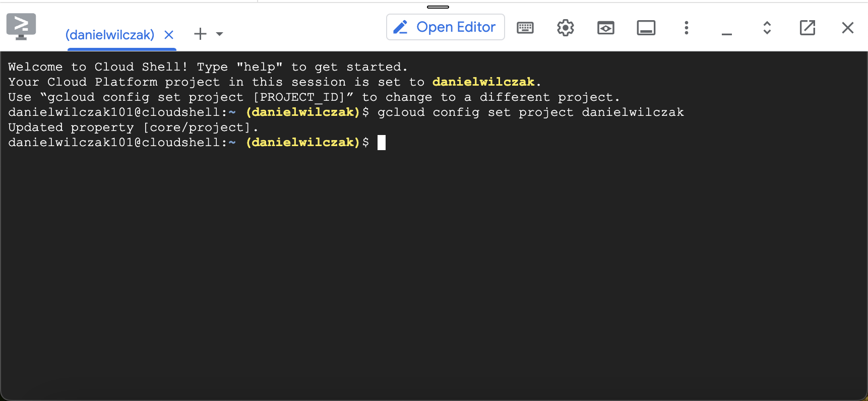The width and height of the screenshot is (868, 401).
Task: Open terminal settings gear icon
Action: [566, 28]
